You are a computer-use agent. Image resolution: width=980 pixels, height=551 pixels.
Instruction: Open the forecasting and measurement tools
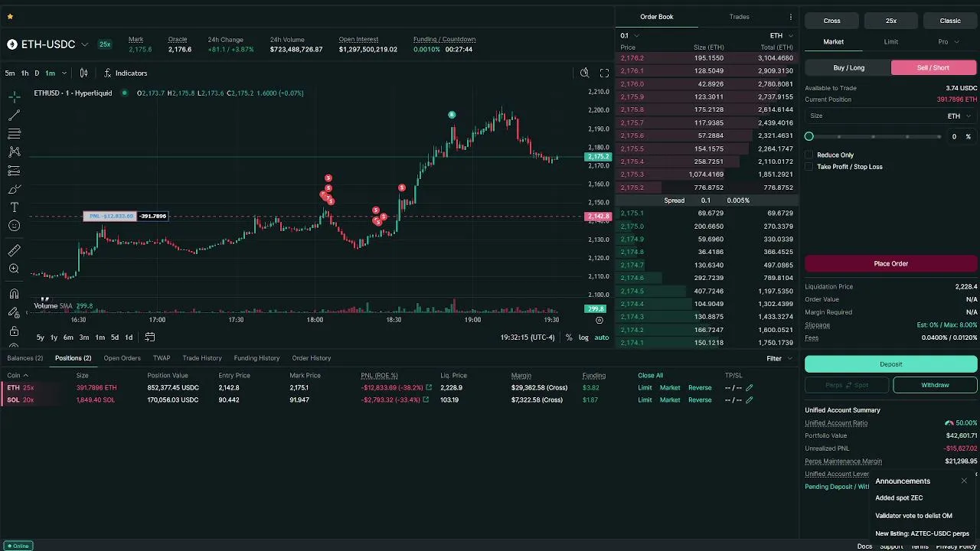tap(14, 171)
